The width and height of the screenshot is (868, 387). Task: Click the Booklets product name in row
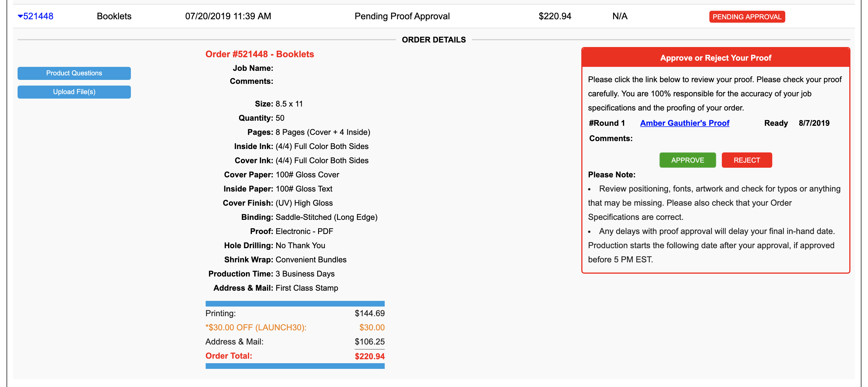pos(114,16)
